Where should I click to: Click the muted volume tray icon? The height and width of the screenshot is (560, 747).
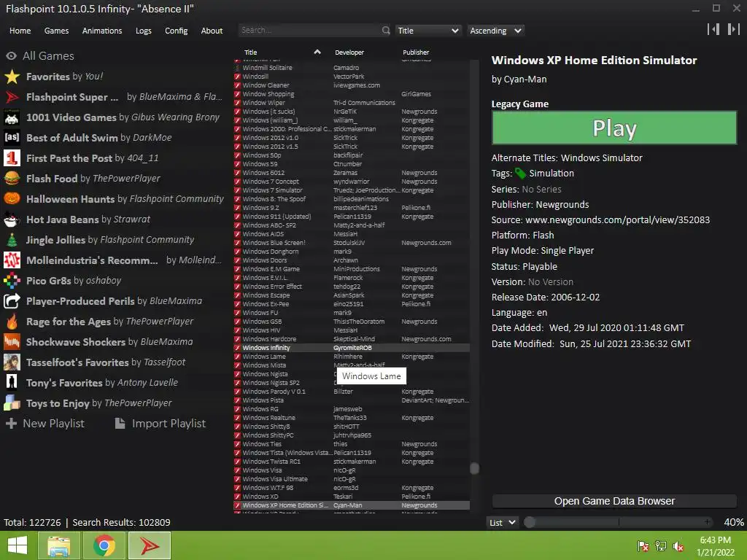[678, 546]
